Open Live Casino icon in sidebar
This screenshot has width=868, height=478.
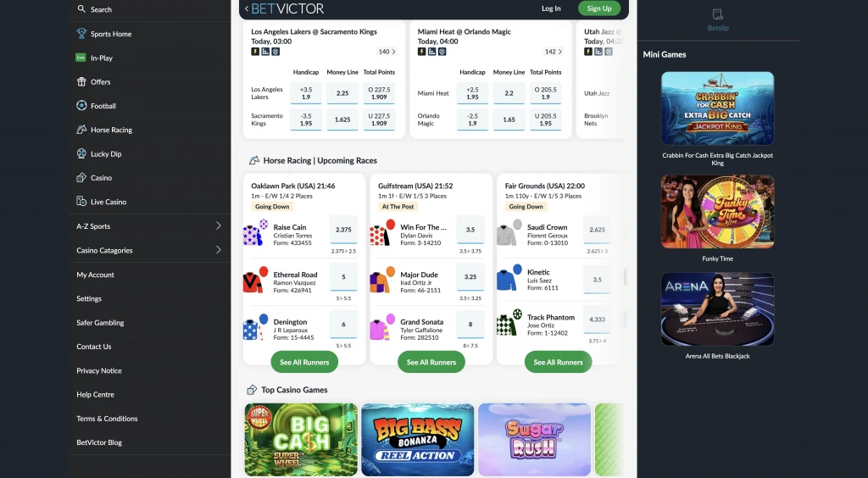tap(81, 202)
